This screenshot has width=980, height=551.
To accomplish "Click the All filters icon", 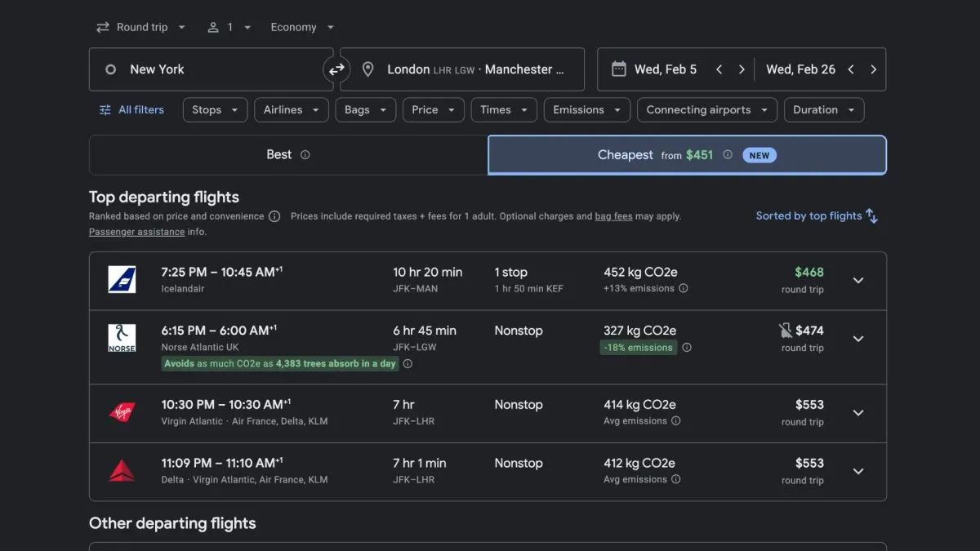I will (105, 110).
